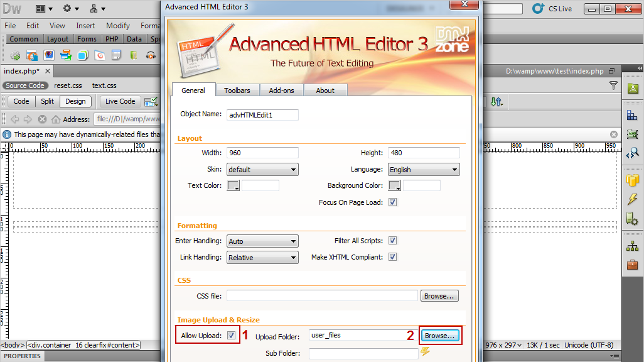
Task: Click the back arrow in browser navigation bar
Action: pyautogui.click(x=15, y=119)
